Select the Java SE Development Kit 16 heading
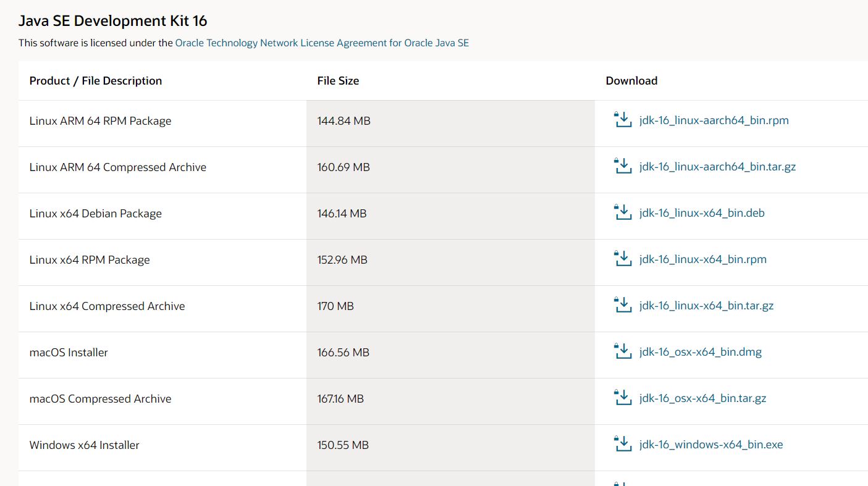This screenshot has height=486, width=868. pyautogui.click(x=113, y=21)
